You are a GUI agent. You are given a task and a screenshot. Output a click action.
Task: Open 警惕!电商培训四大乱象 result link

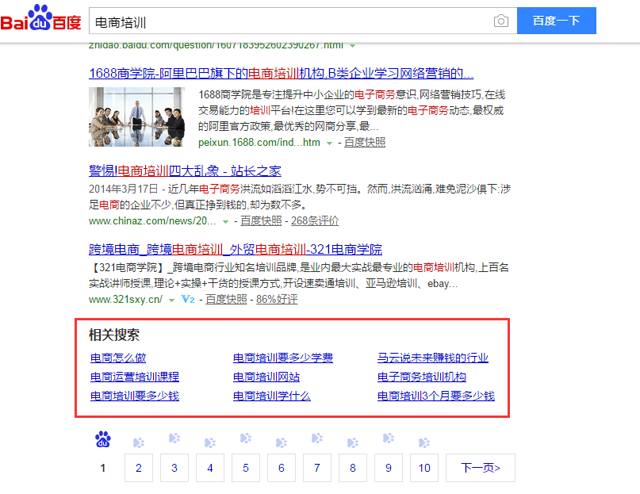click(x=185, y=171)
